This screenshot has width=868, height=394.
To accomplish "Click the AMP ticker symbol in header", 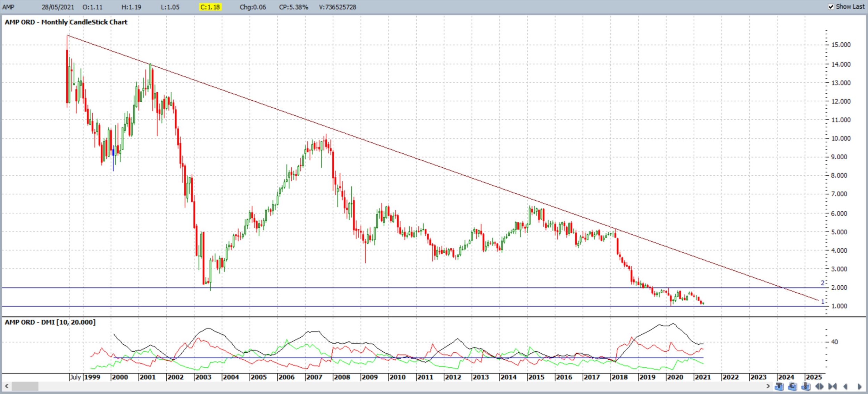I will point(8,7).
